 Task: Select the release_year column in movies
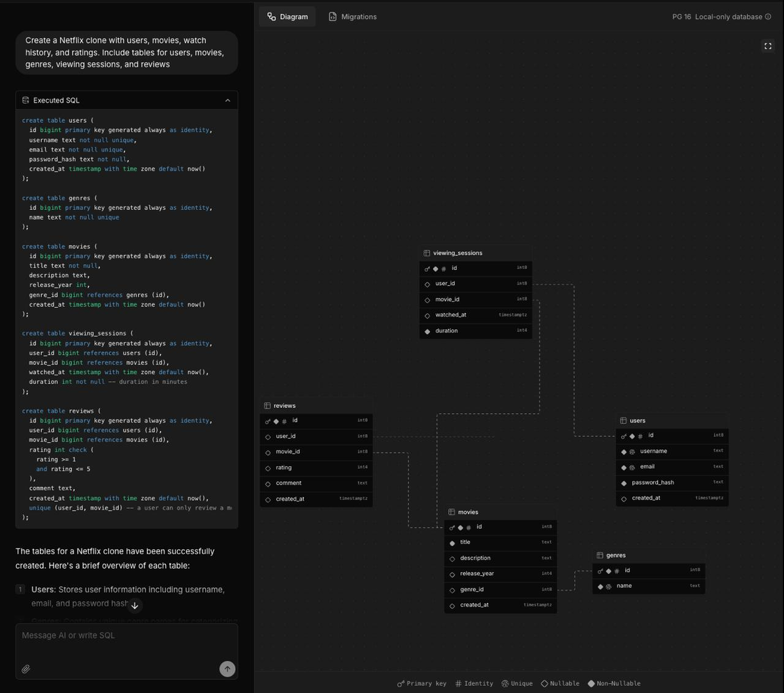[x=501, y=574]
